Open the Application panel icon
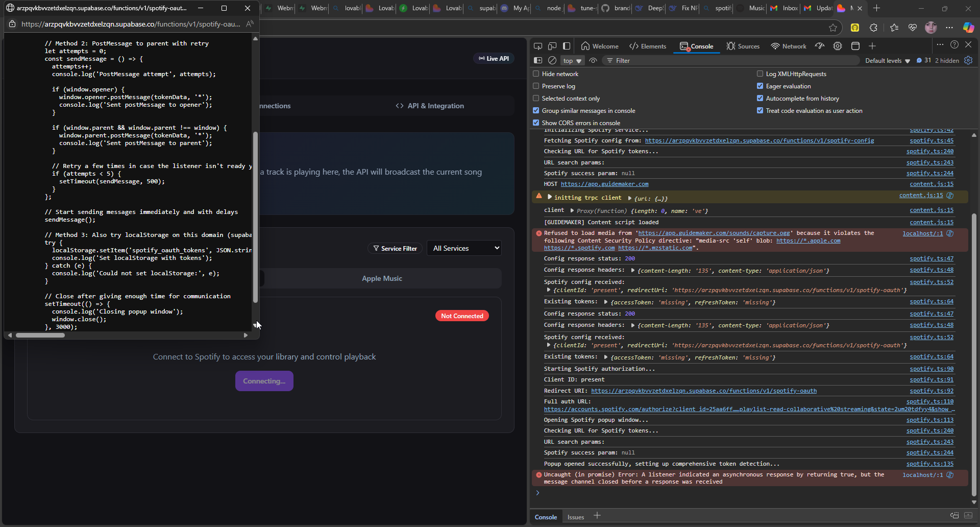Viewport: 980px width, 527px height. [x=855, y=46]
